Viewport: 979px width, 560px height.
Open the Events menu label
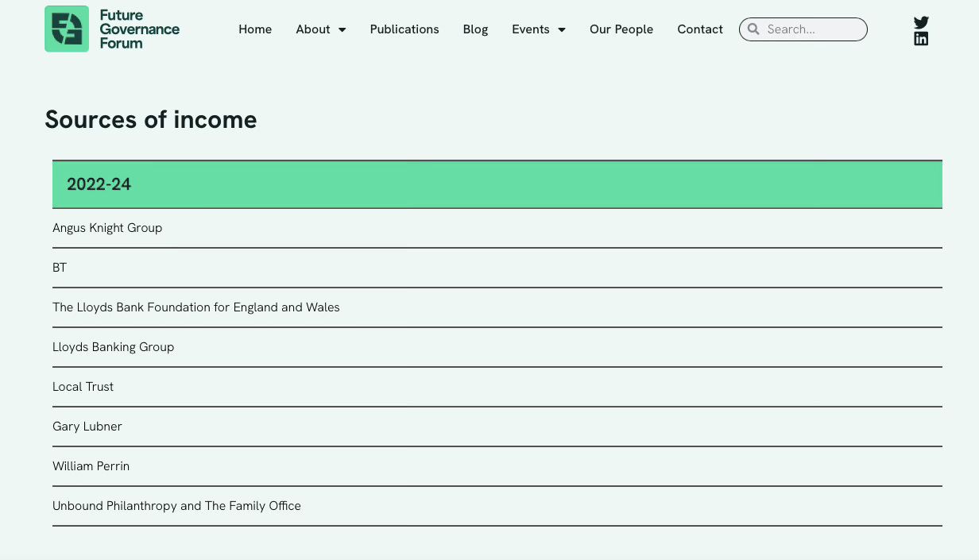pos(531,29)
